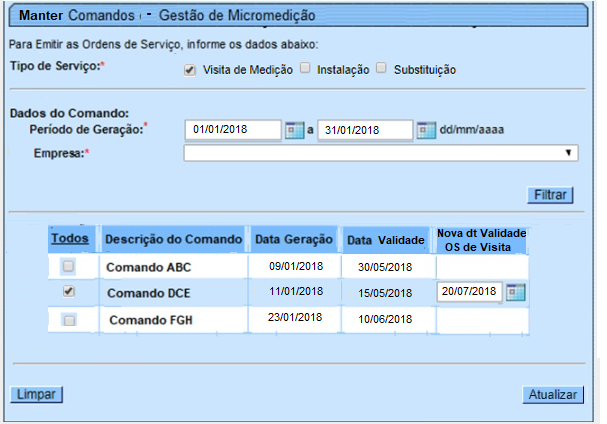Click the Limpar button
This screenshot has width=607, height=424.
[36, 395]
